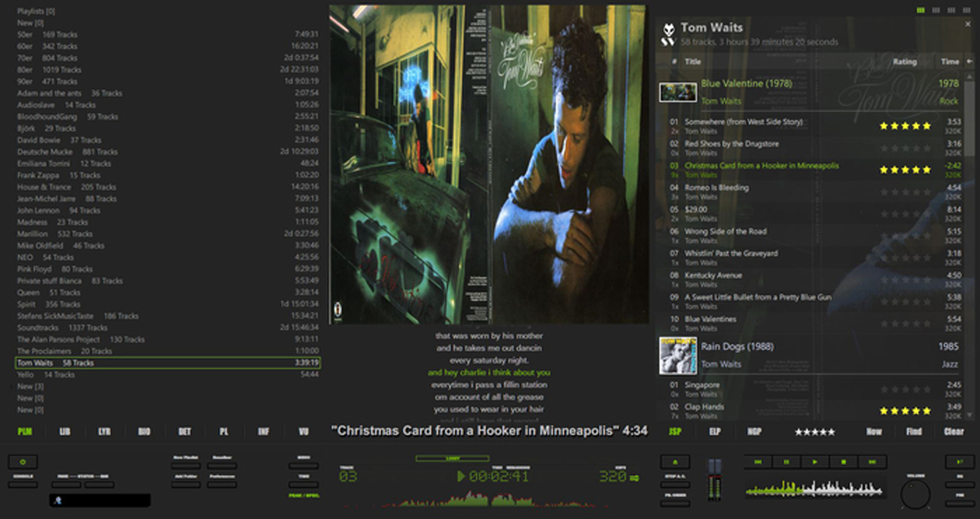Collapse the Blue Valentine (1978) album group
This screenshot has height=519, width=980.
click(x=808, y=91)
